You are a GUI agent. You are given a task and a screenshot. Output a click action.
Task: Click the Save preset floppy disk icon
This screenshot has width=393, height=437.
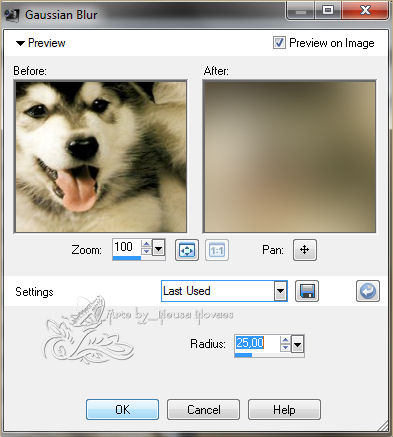(307, 291)
